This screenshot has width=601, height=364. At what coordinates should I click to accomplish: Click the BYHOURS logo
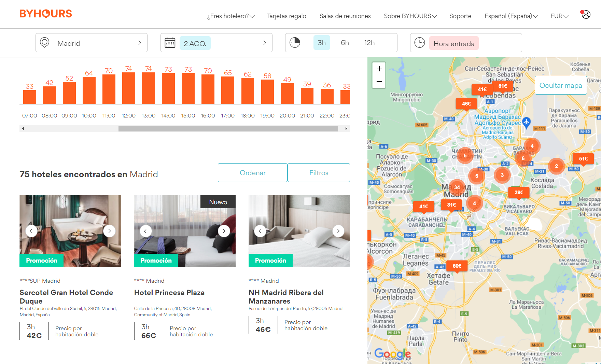pos(46,14)
